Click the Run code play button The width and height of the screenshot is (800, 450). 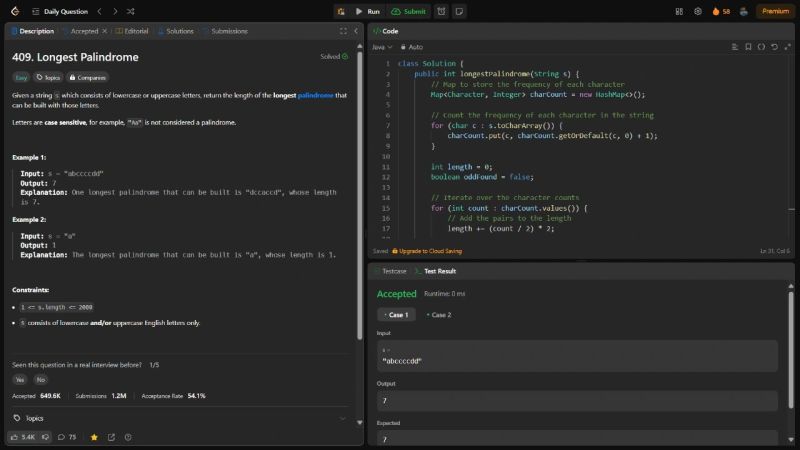pos(367,11)
